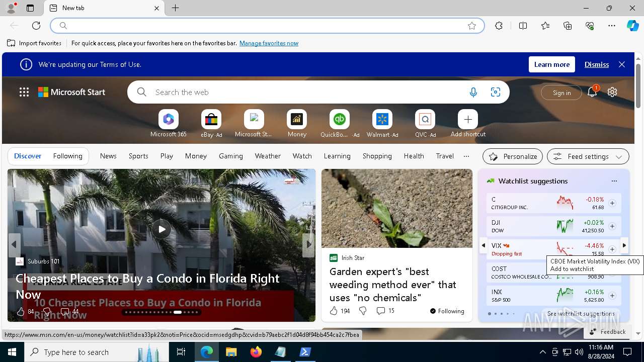The image size is (644, 362).
Task: Show hidden system tray icons
Action: coord(542,352)
